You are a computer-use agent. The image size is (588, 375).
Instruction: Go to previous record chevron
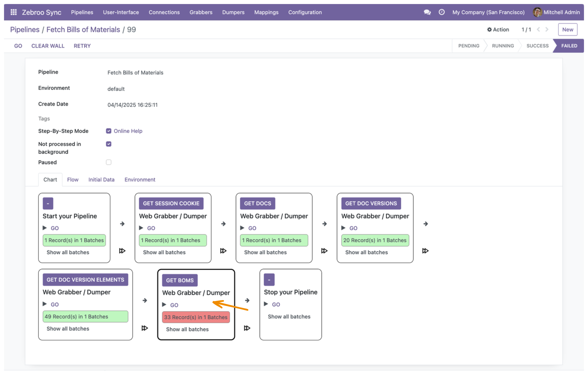[538, 30]
